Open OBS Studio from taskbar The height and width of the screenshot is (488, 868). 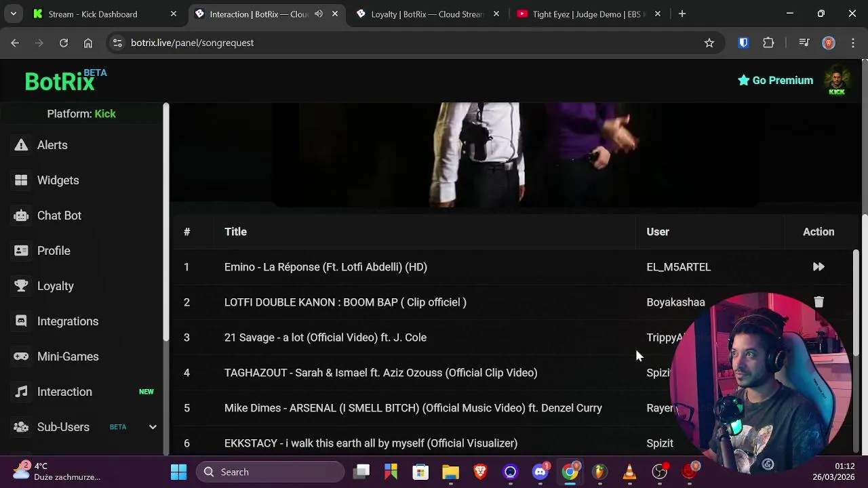click(660, 472)
